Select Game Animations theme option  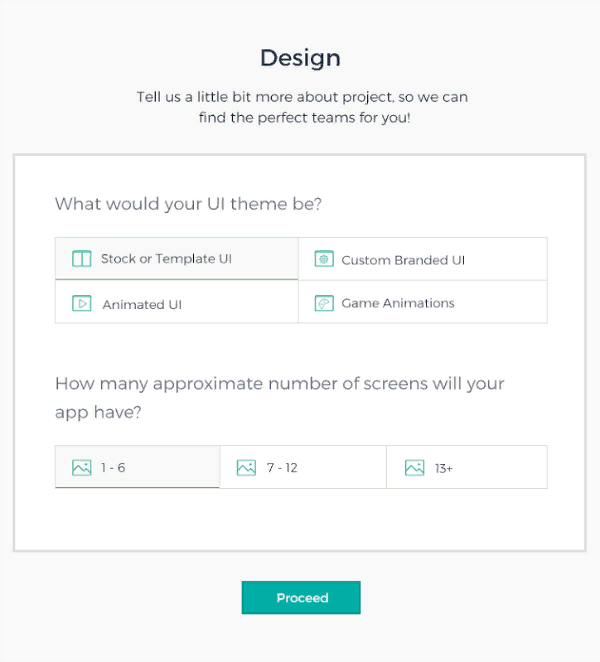[423, 302]
